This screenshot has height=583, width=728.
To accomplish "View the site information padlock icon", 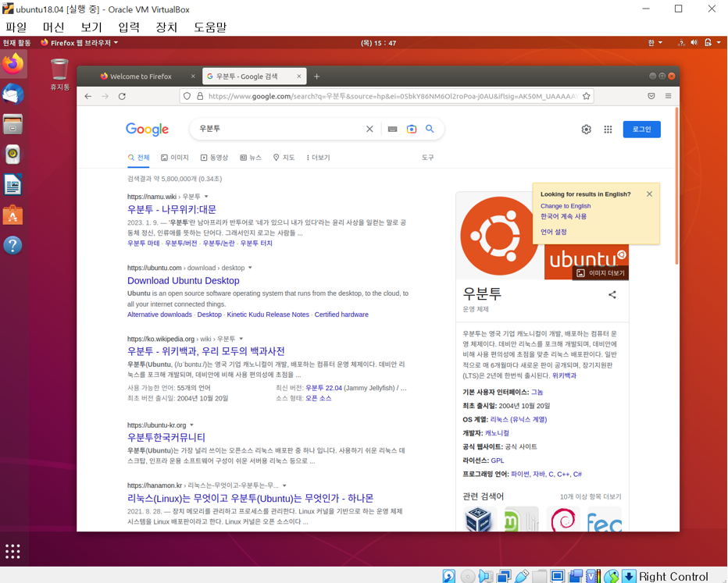I will pyautogui.click(x=200, y=96).
